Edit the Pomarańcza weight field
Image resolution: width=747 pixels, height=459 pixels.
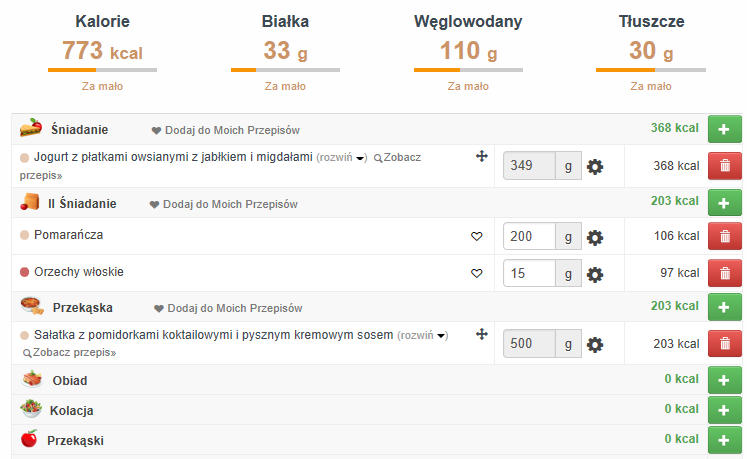click(x=529, y=237)
